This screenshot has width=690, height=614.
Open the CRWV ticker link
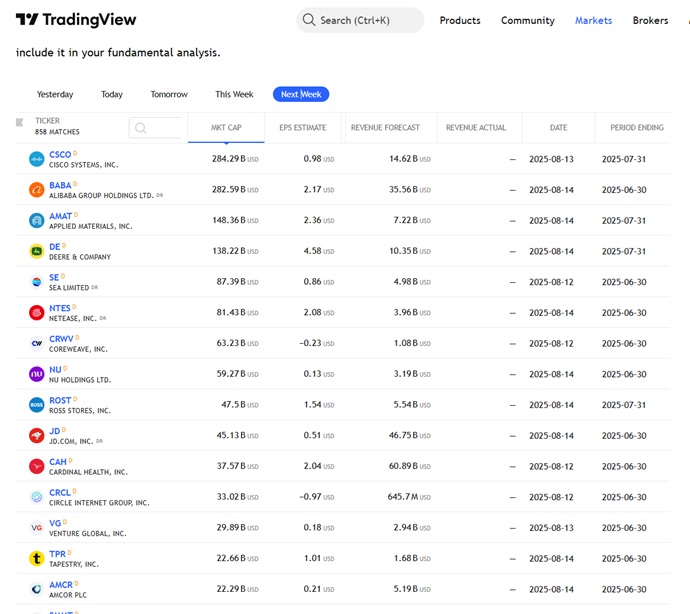[x=61, y=339]
